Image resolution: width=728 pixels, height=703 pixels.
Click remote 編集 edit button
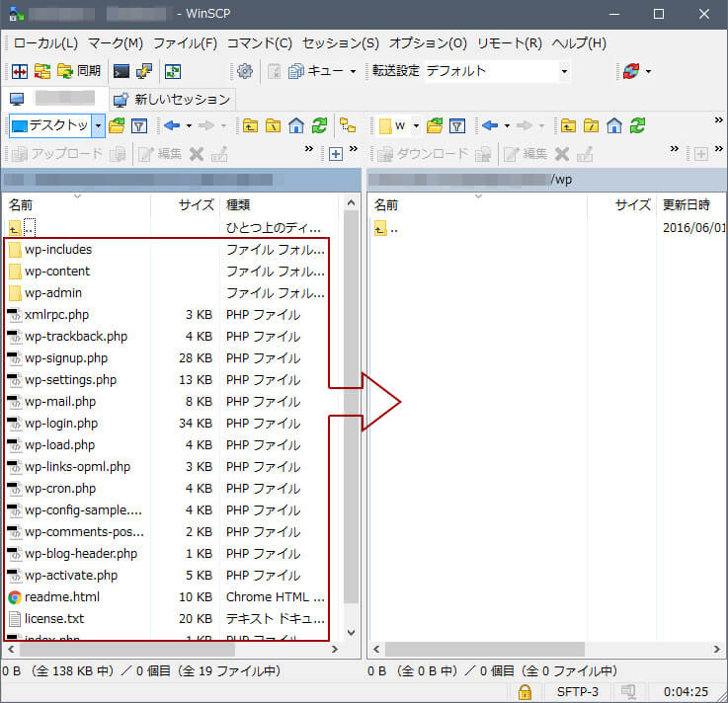click(526, 154)
